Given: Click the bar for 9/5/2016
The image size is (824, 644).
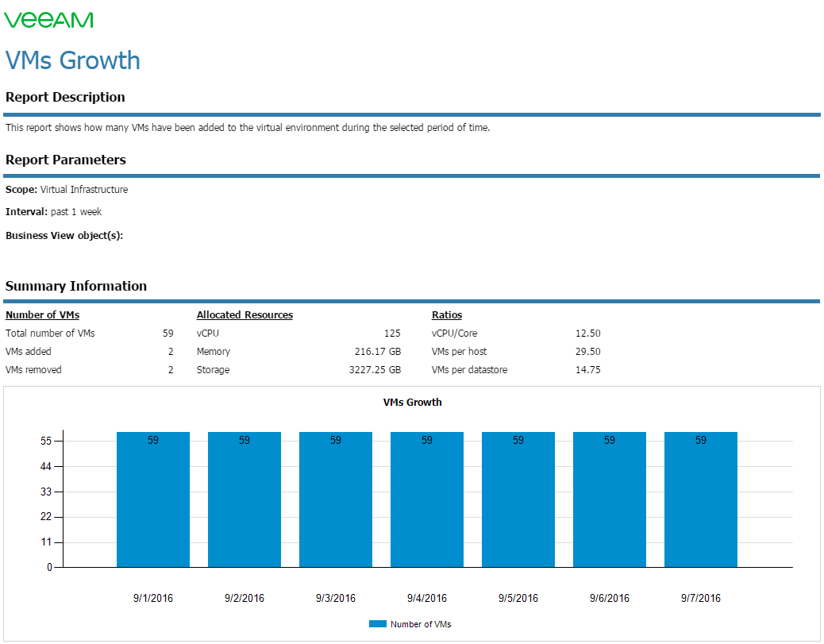Looking at the screenshot, I should click(x=518, y=499).
